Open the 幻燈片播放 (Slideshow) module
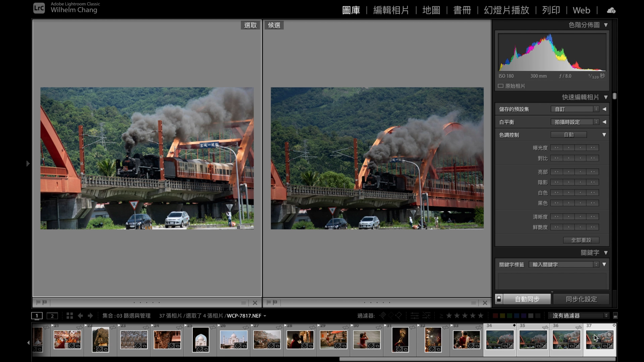 [x=506, y=10]
